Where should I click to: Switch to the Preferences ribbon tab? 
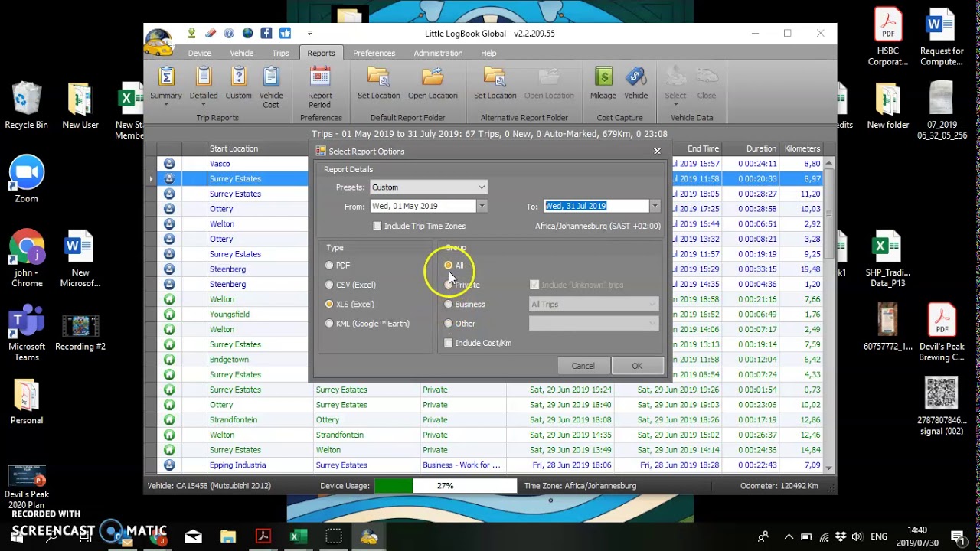[374, 53]
